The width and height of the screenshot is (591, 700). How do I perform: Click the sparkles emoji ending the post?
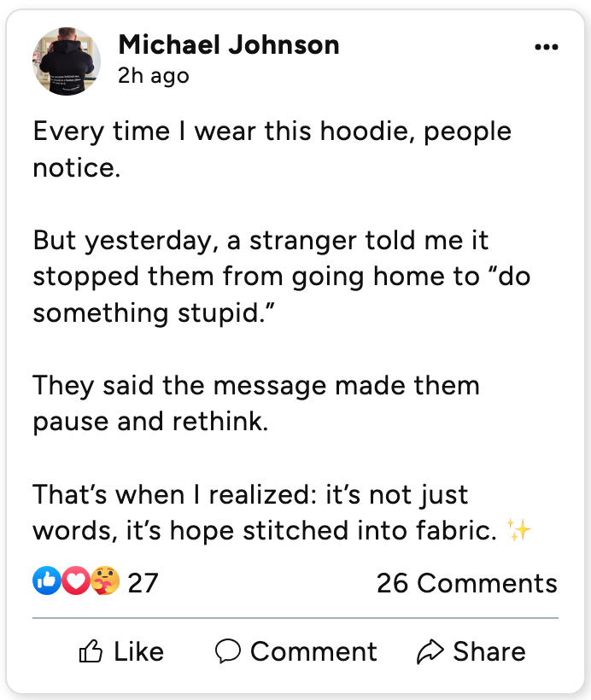pos(519,530)
